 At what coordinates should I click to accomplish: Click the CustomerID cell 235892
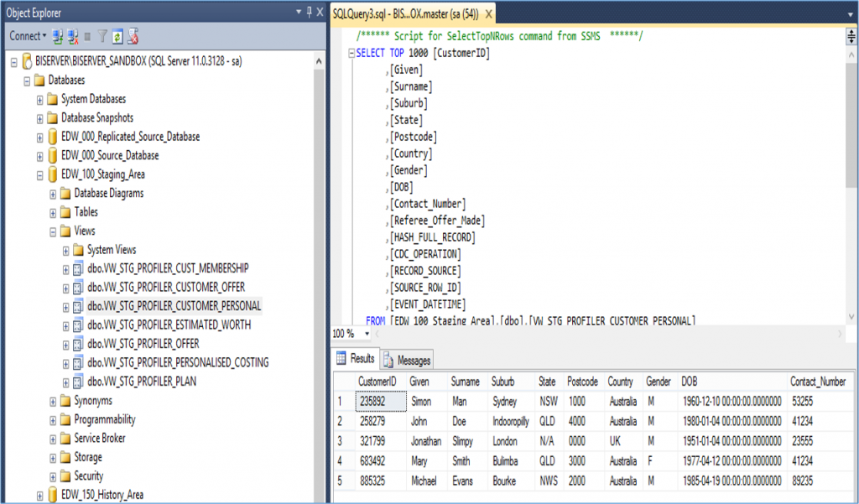point(372,401)
